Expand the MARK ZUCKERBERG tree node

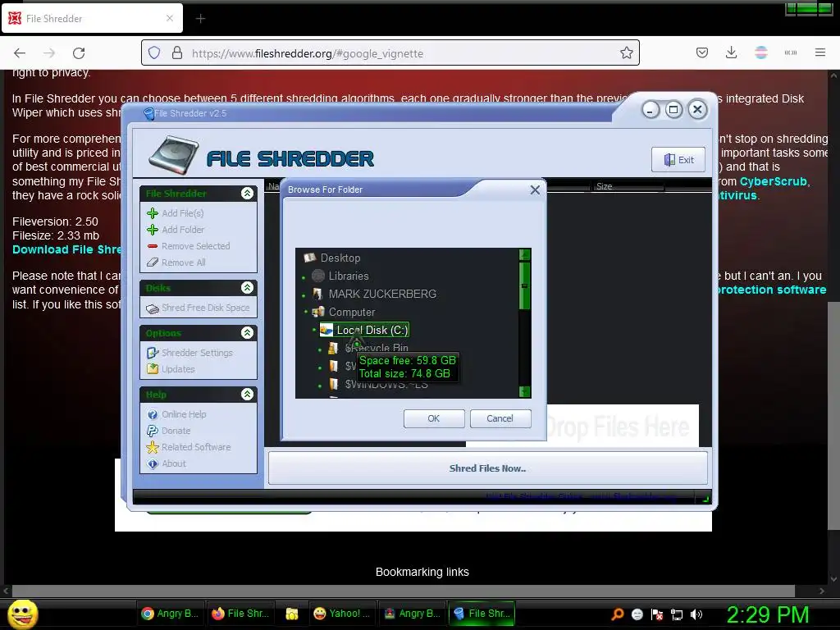click(304, 295)
